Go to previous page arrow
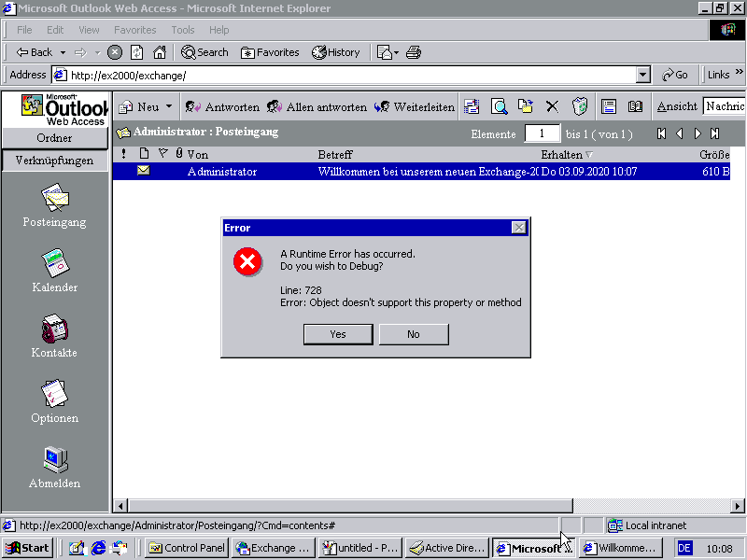 click(x=680, y=133)
